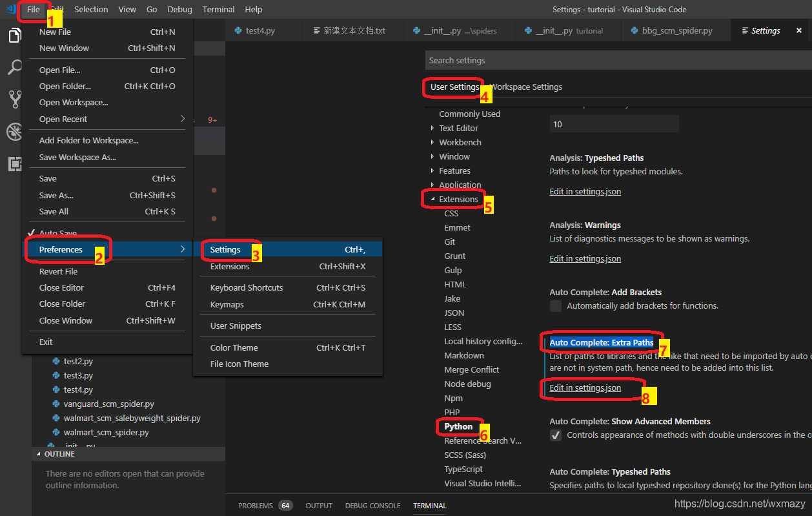This screenshot has width=812, height=516.
Task: Open Extensions view in activity bar
Action: [x=15, y=164]
